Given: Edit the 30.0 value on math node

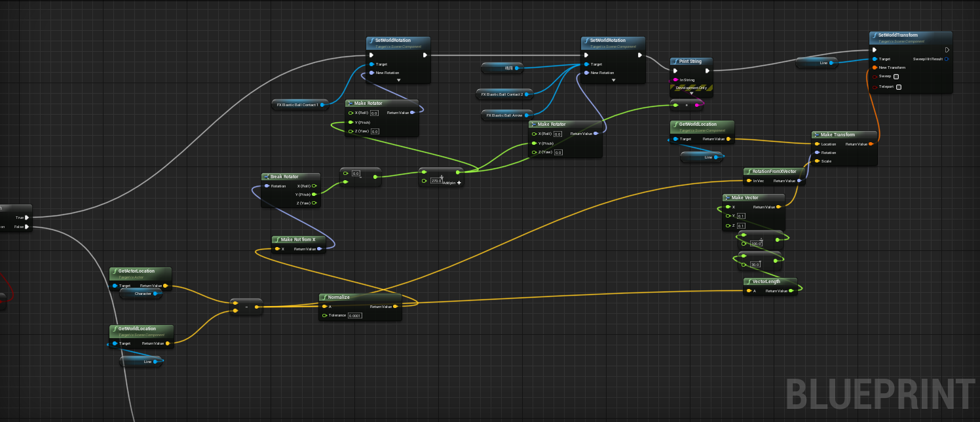Looking at the screenshot, I should tap(755, 265).
